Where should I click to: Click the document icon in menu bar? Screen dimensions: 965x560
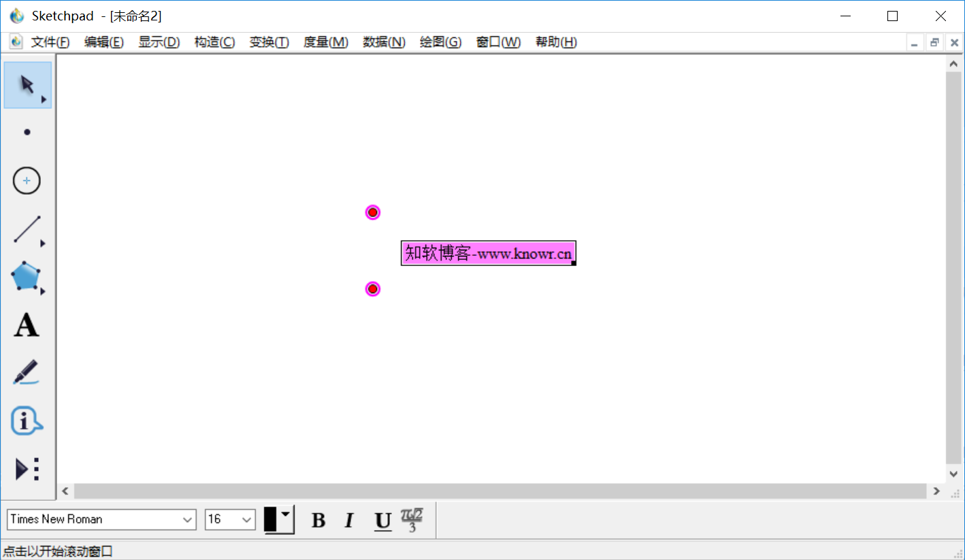click(16, 42)
